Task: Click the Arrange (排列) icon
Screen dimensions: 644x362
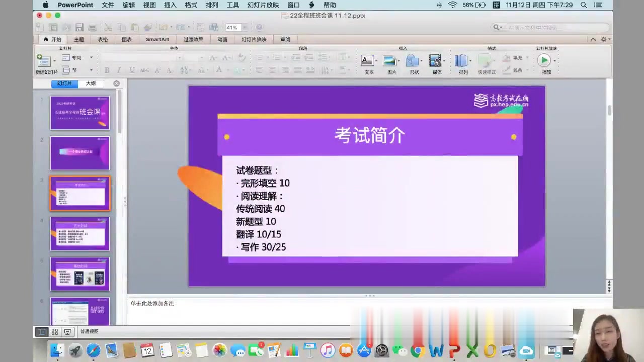Action: pos(460,61)
